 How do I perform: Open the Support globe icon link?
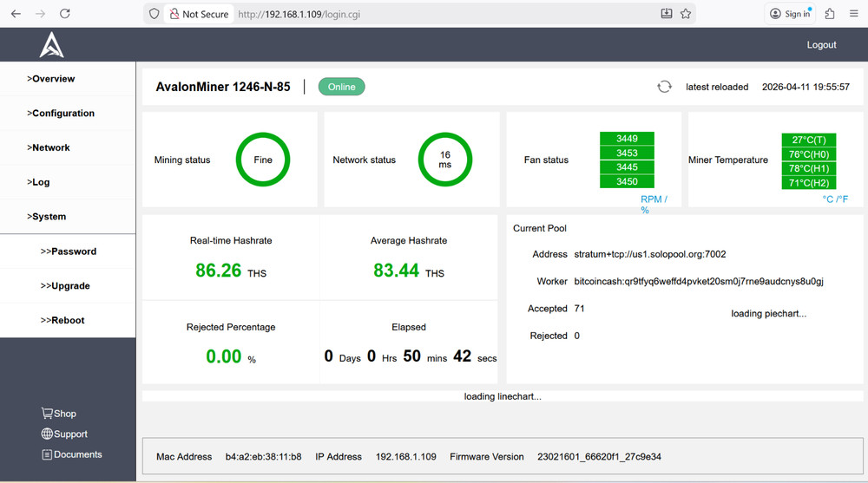click(x=47, y=434)
